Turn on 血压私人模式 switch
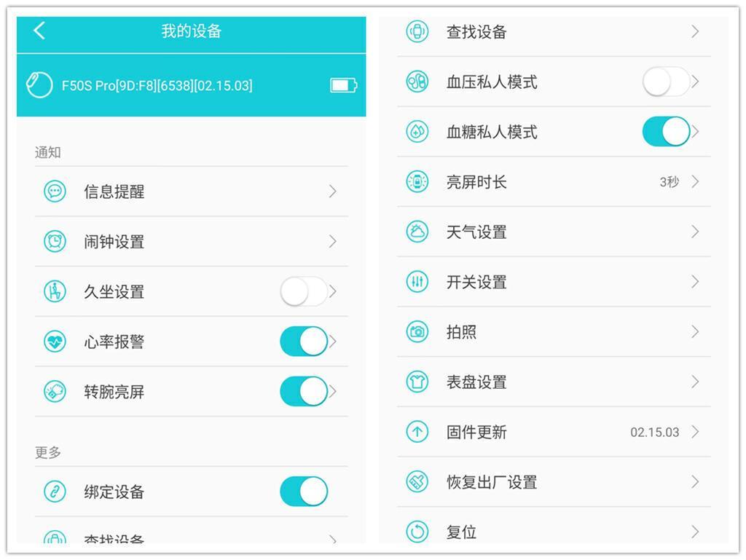The height and width of the screenshot is (560, 746). (x=666, y=82)
